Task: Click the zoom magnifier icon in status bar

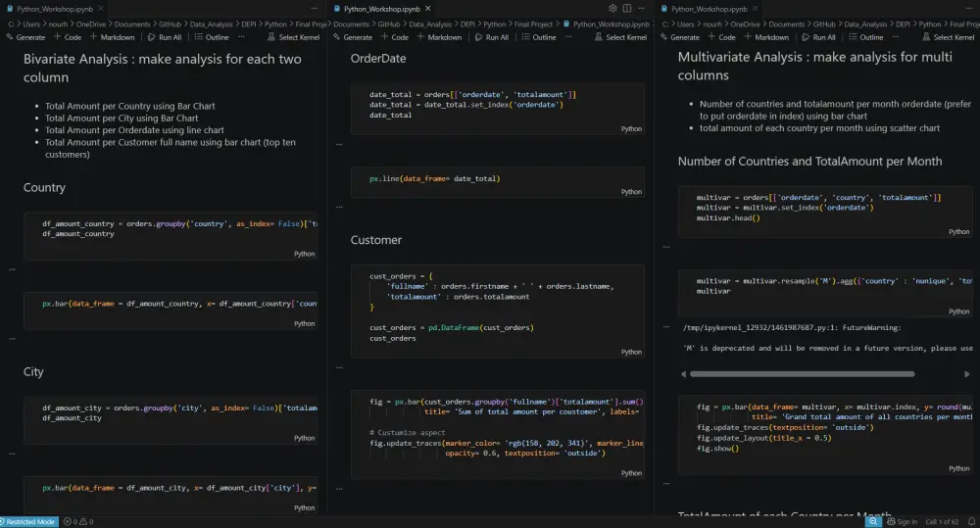Action: 873,521
